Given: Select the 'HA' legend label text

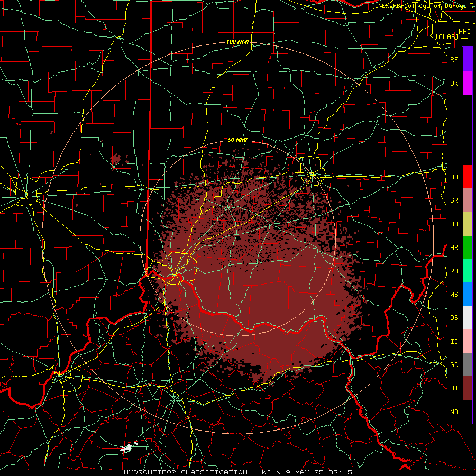Looking at the screenshot, I should coord(454,177).
